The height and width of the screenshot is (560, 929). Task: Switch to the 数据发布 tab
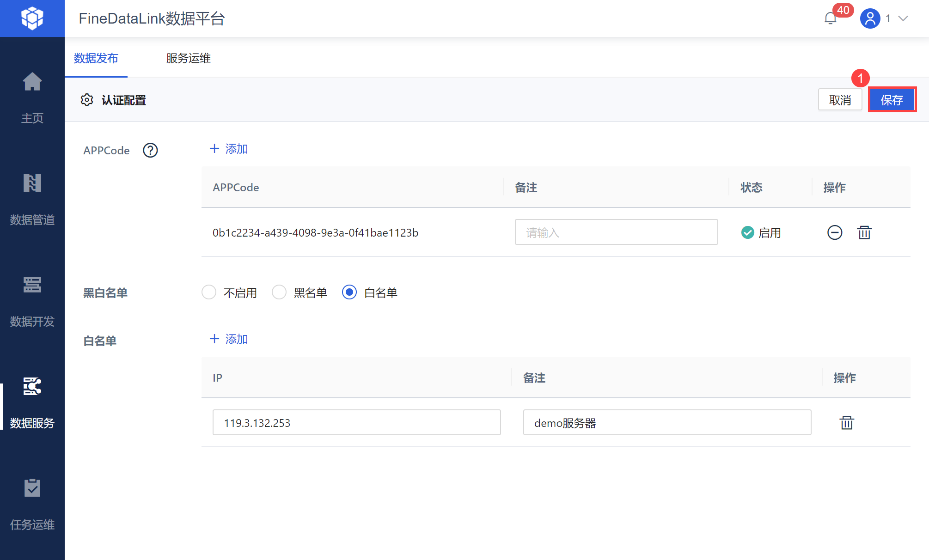[x=96, y=58]
